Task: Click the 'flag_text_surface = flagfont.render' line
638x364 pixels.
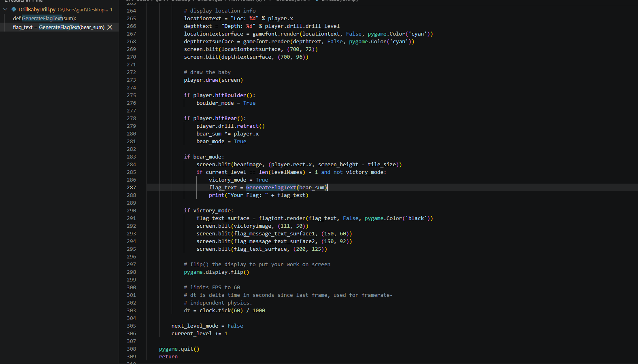Action: (x=315, y=218)
